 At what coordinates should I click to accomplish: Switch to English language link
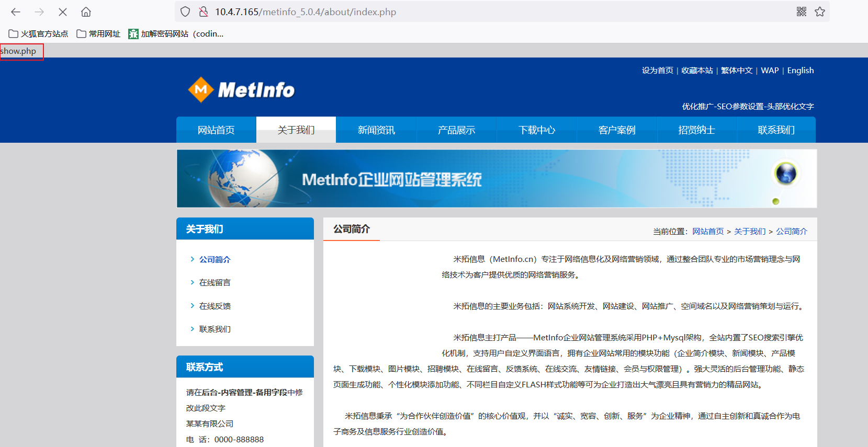tap(801, 71)
